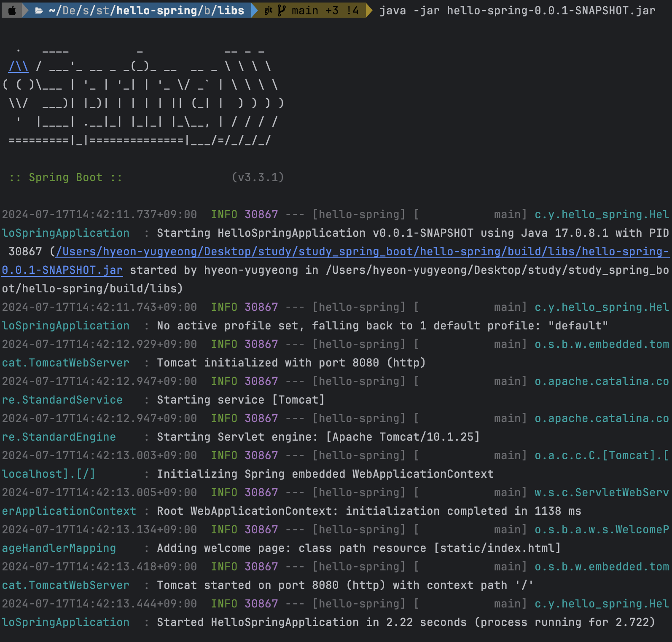Click logger fragment 'ageHandlerMapping'

[x=59, y=548]
